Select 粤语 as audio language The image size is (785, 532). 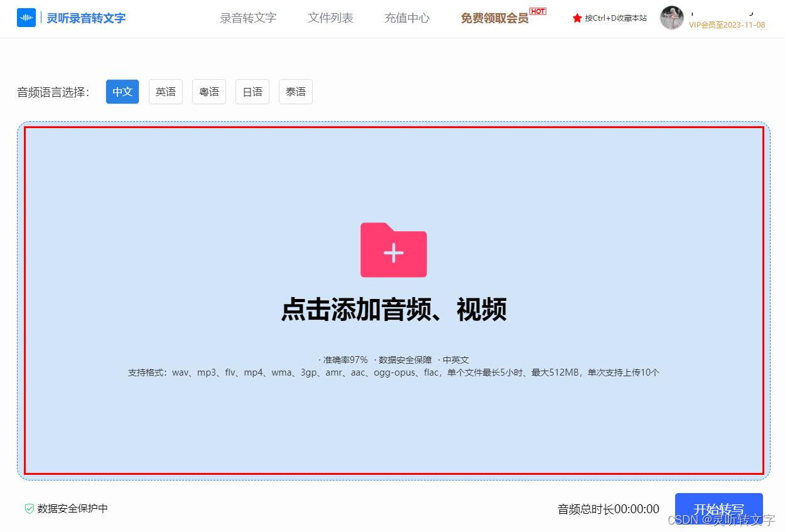pyautogui.click(x=209, y=92)
